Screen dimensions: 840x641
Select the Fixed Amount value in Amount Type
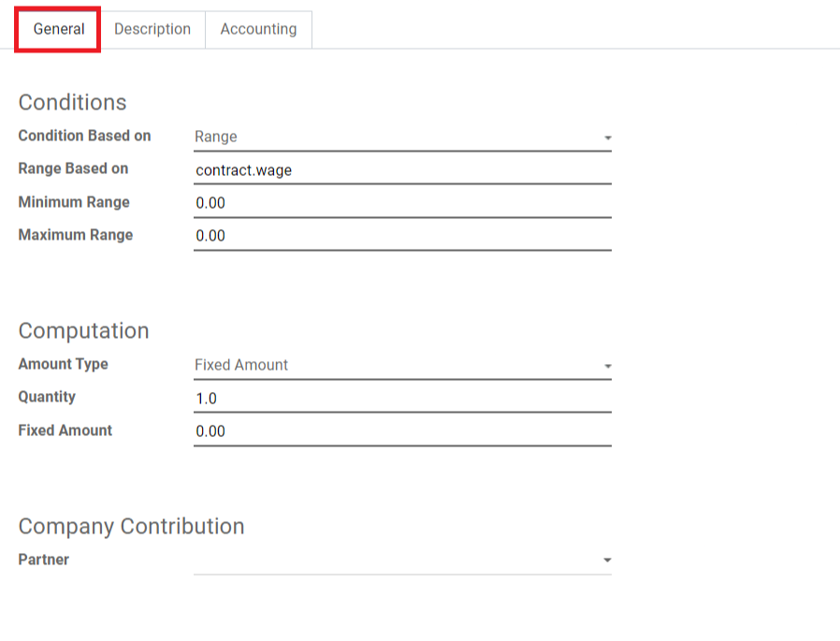point(241,365)
